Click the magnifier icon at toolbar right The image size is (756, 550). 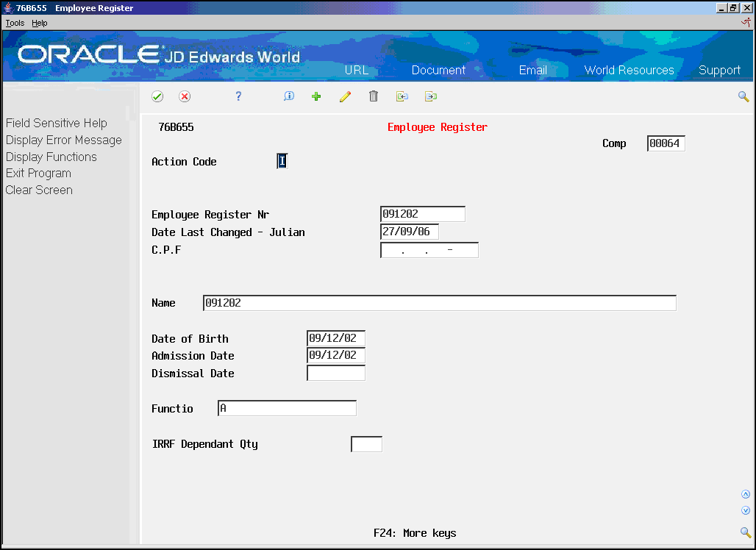pyautogui.click(x=743, y=96)
